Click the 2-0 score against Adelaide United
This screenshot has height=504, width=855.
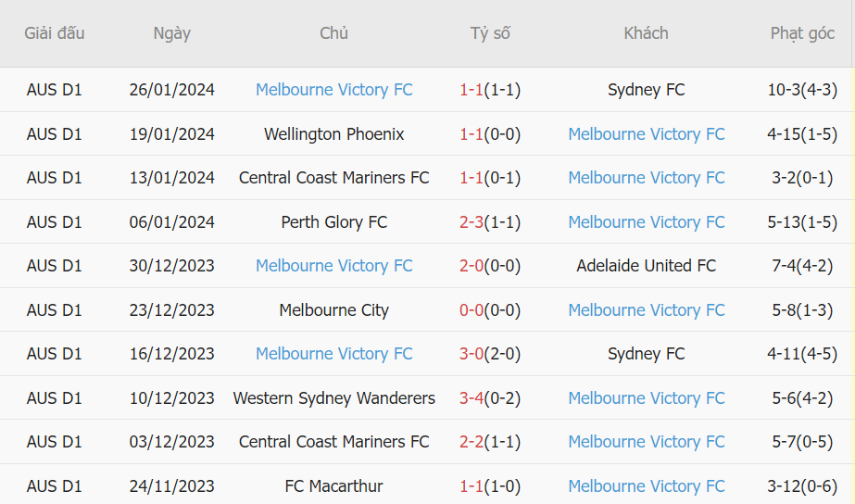[472, 266]
